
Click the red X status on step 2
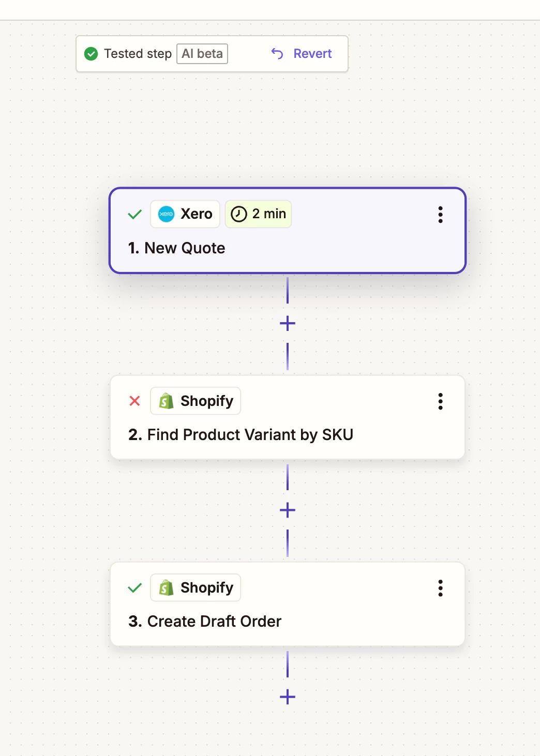pos(135,401)
